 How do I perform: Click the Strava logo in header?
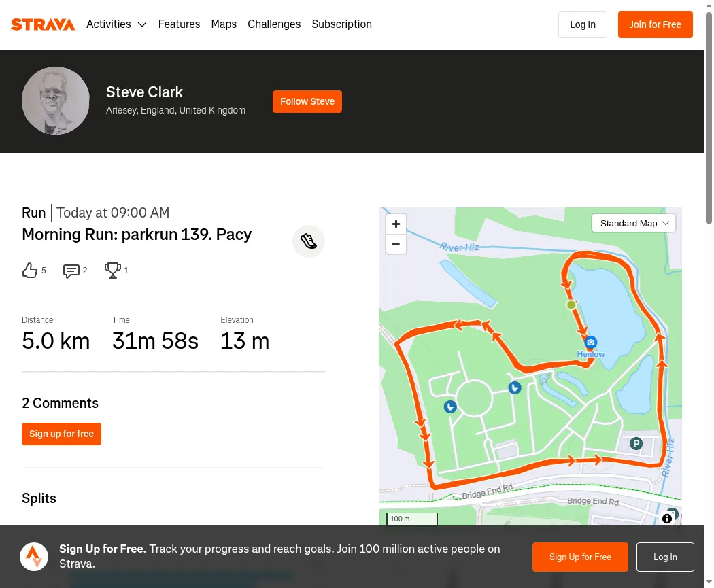coord(43,24)
